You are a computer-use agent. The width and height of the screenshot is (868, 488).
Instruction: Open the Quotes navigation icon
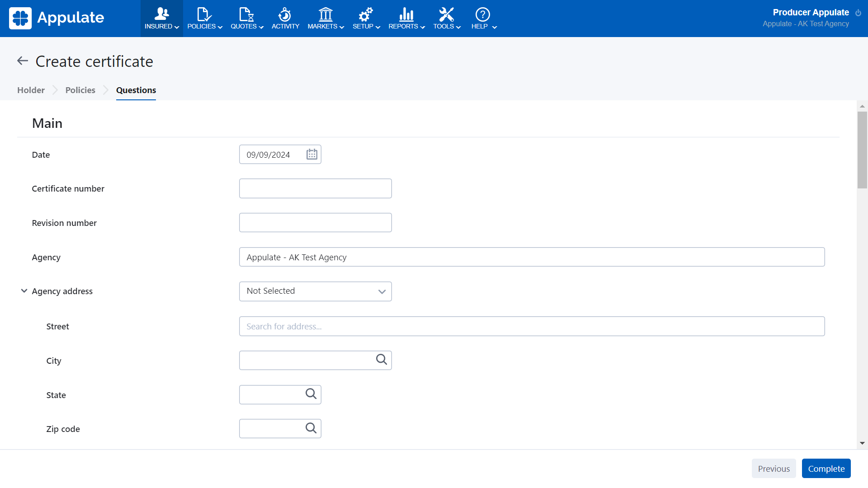pos(246,14)
